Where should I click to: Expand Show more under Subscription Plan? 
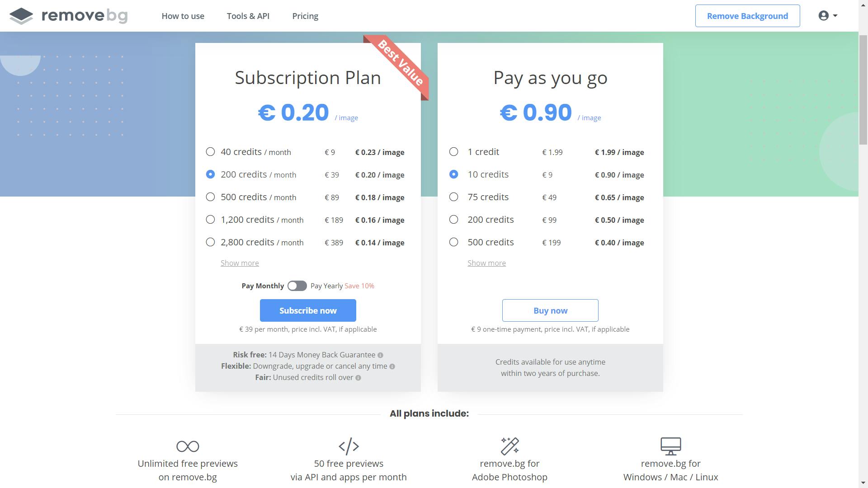tap(240, 263)
